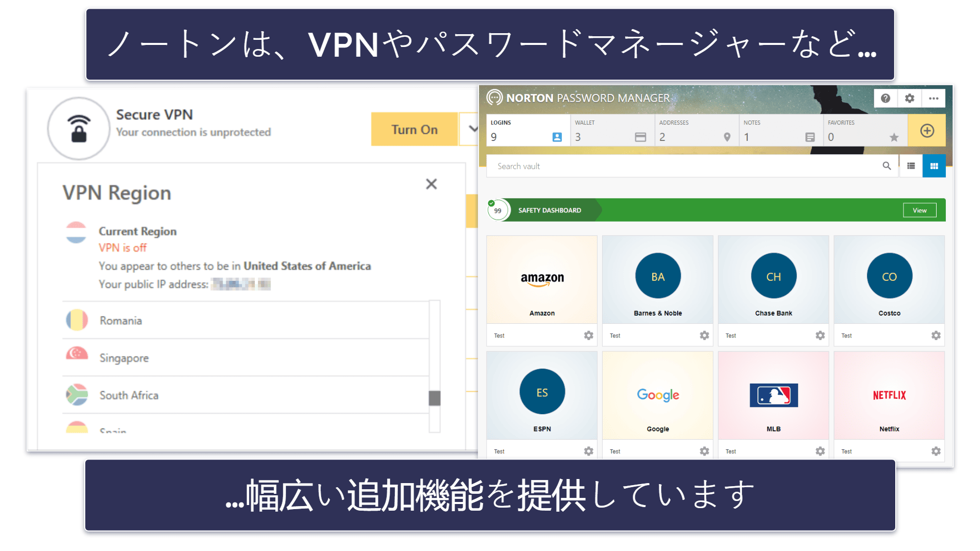Viewport: 980px width, 551px height.
Task: Click the add new item plus button
Action: click(927, 131)
